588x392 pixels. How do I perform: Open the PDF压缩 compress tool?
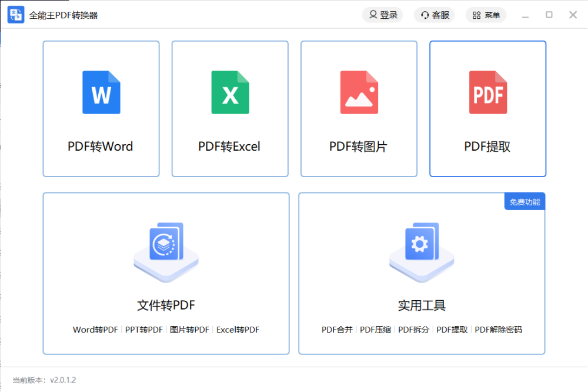pyautogui.click(x=375, y=330)
